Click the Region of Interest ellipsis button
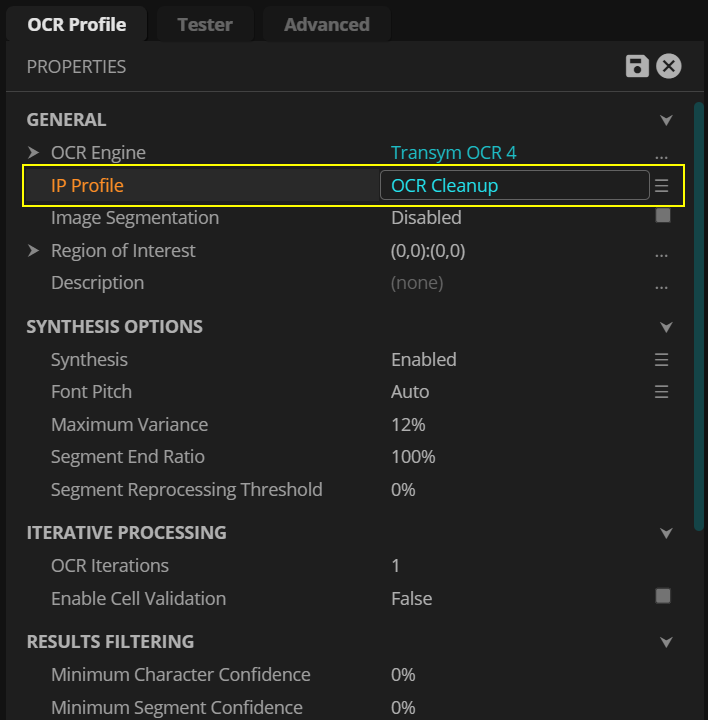Image resolution: width=708 pixels, height=720 pixels. (x=661, y=252)
